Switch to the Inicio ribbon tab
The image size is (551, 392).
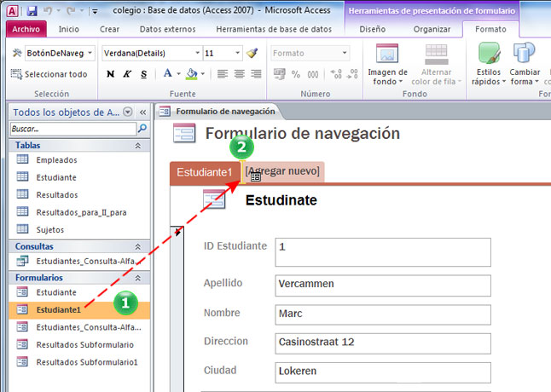click(68, 29)
